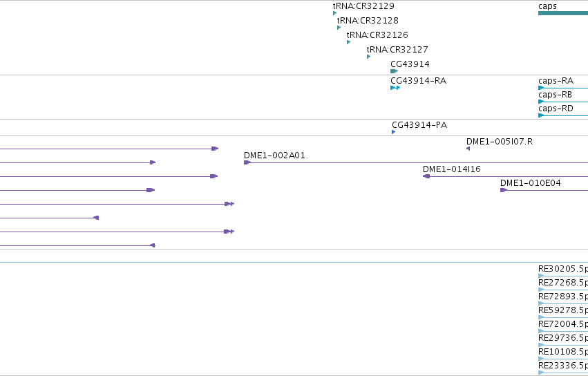This screenshot has width=588, height=376.
Task: Click the RE30205.5p EST arrow glyph
Action: (541, 276)
